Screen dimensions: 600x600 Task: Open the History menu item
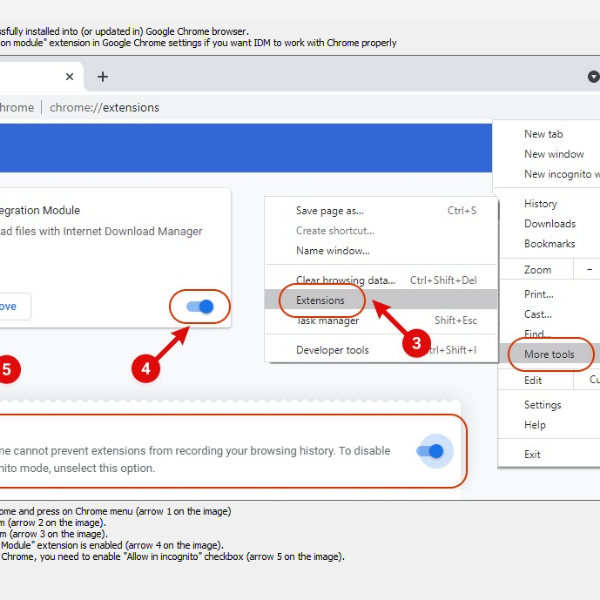[x=541, y=204]
